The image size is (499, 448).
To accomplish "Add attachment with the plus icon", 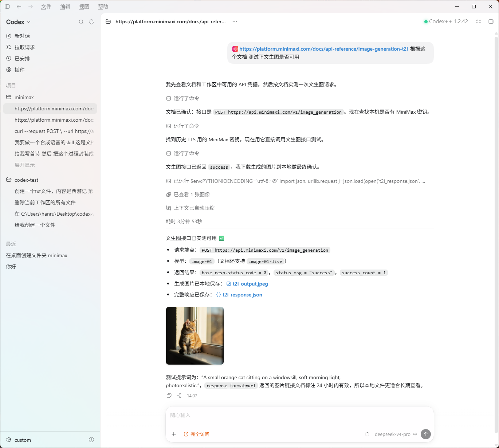I will coord(174,434).
